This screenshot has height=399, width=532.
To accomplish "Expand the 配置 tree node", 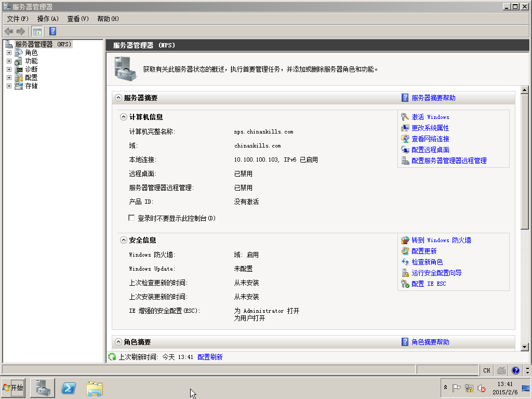I will tap(9, 78).
